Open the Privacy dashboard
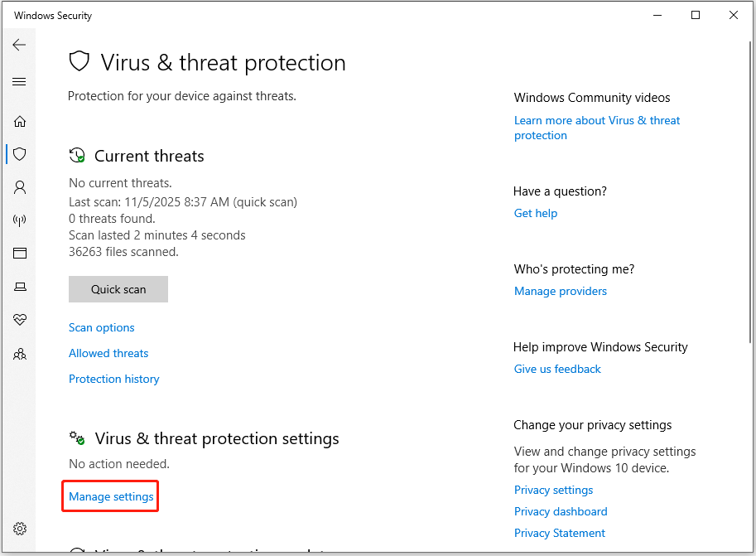This screenshot has height=556, width=756. tap(561, 511)
